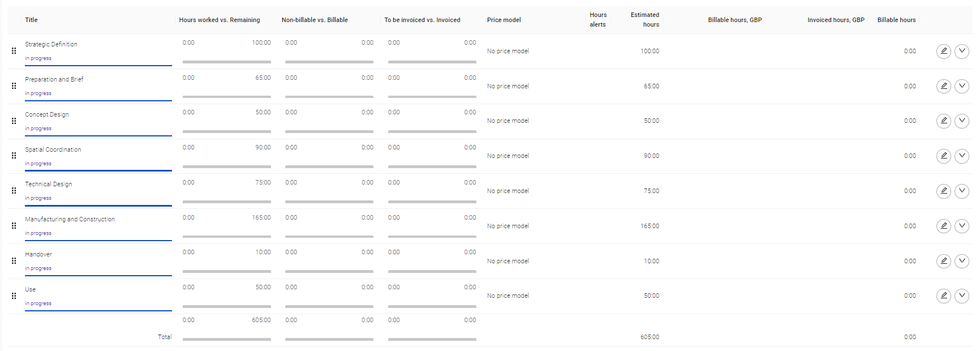Screen dimensions: 980x351
Task: Open edit for Handover row
Action: tap(944, 261)
